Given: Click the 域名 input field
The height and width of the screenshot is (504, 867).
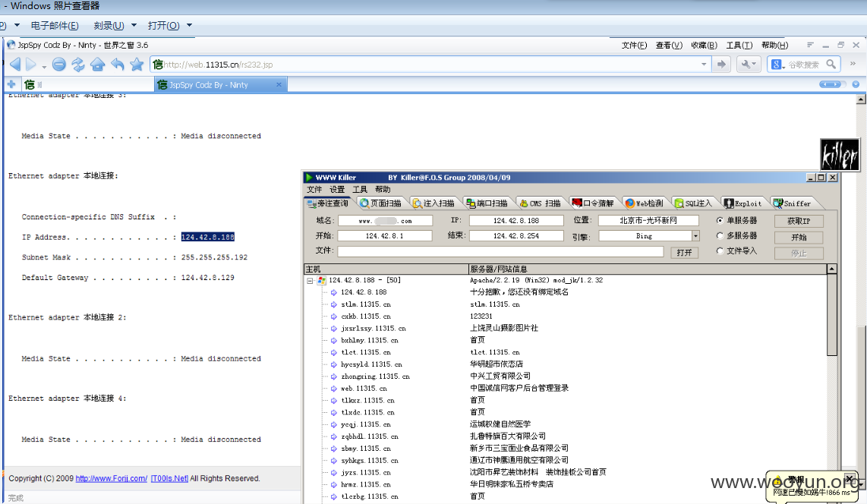Looking at the screenshot, I should (x=385, y=220).
